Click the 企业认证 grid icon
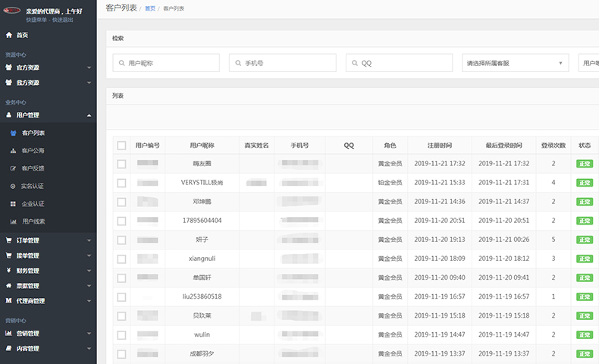 point(14,204)
